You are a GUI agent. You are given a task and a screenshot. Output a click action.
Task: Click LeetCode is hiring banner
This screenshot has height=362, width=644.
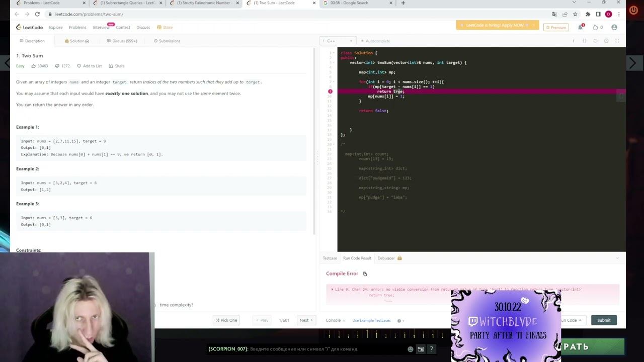point(498,25)
